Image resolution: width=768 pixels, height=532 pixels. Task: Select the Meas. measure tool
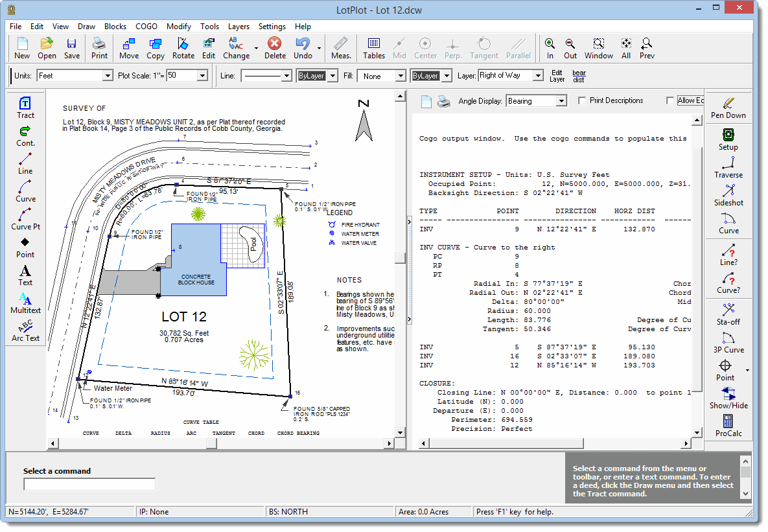point(341,49)
